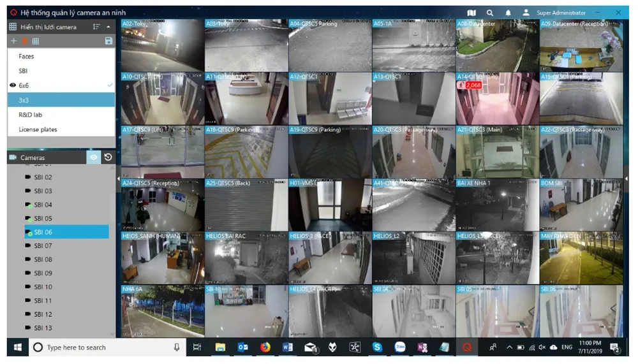Viewport: 638px width, 364px height.
Task: Open the Windows Start menu
Action: click(17, 347)
